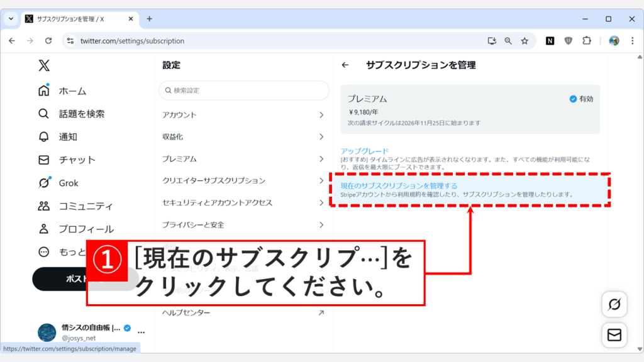Open Chrome's three-dot menu
This screenshot has height=362, width=644.
[x=632, y=40]
